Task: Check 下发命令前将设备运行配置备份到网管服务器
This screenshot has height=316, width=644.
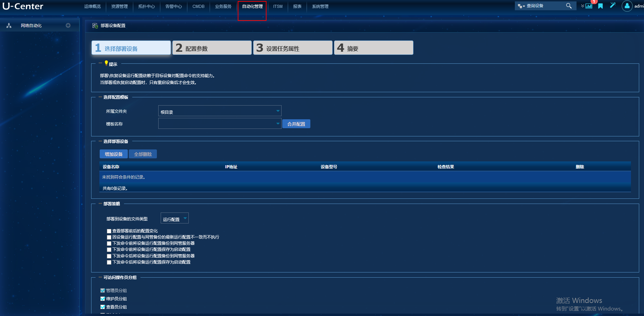Action: pos(109,244)
